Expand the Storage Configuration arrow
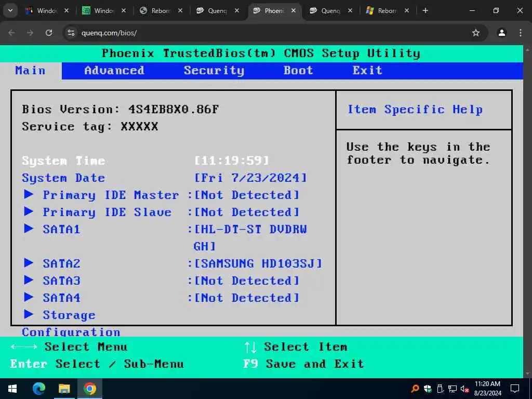This screenshot has width=532, height=399. coord(29,314)
